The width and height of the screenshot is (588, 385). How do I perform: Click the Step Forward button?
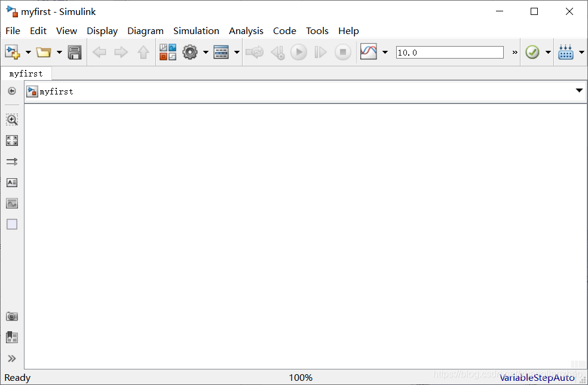pos(320,52)
